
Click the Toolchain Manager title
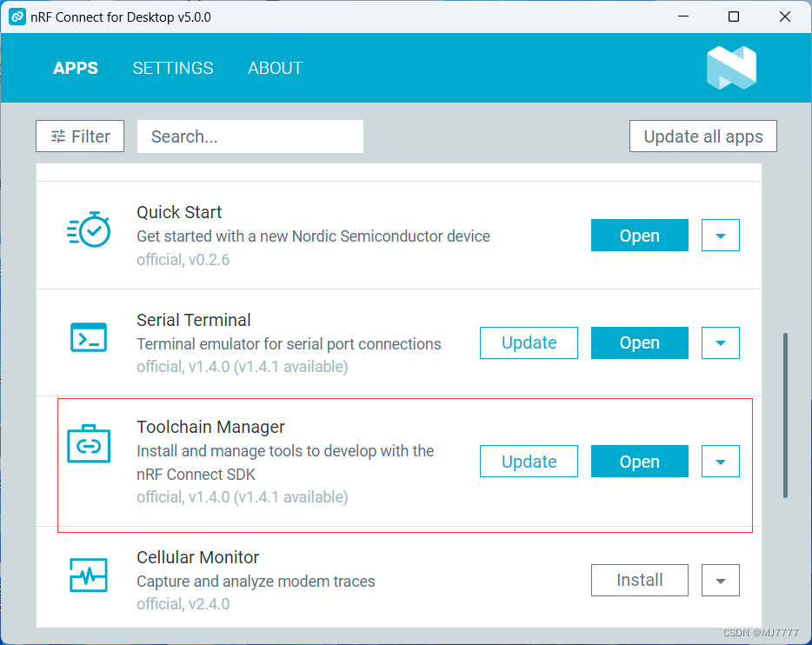(x=210, y=427)
